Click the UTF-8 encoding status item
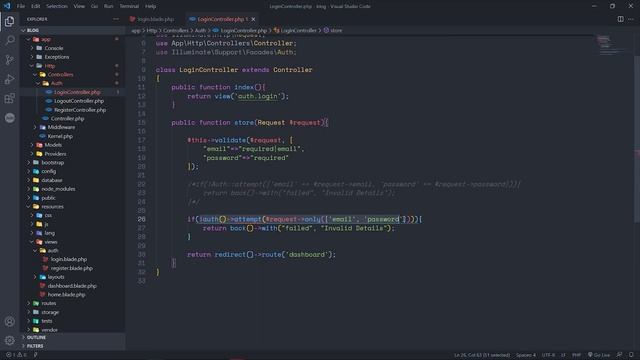Screen dimensions: 640x360 click(x=548, y=355)
